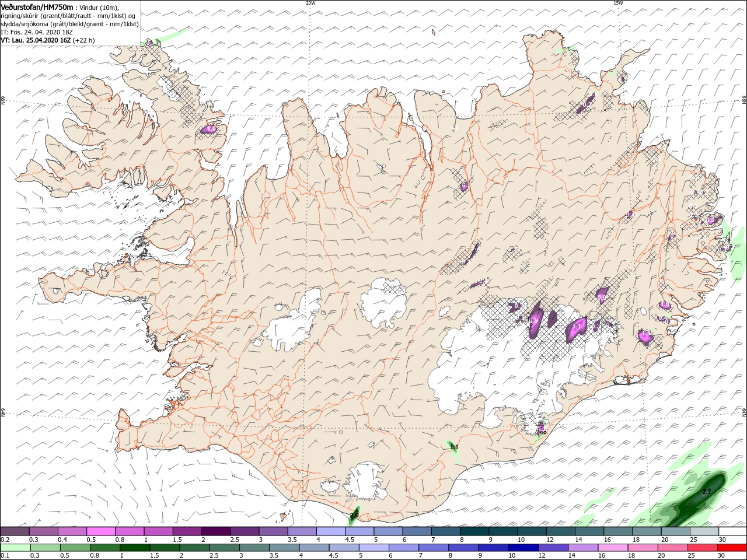This screenshot has height=560, width=747.
Task: Click the 0.2 label in the top legend row
Action: (5, 540)
